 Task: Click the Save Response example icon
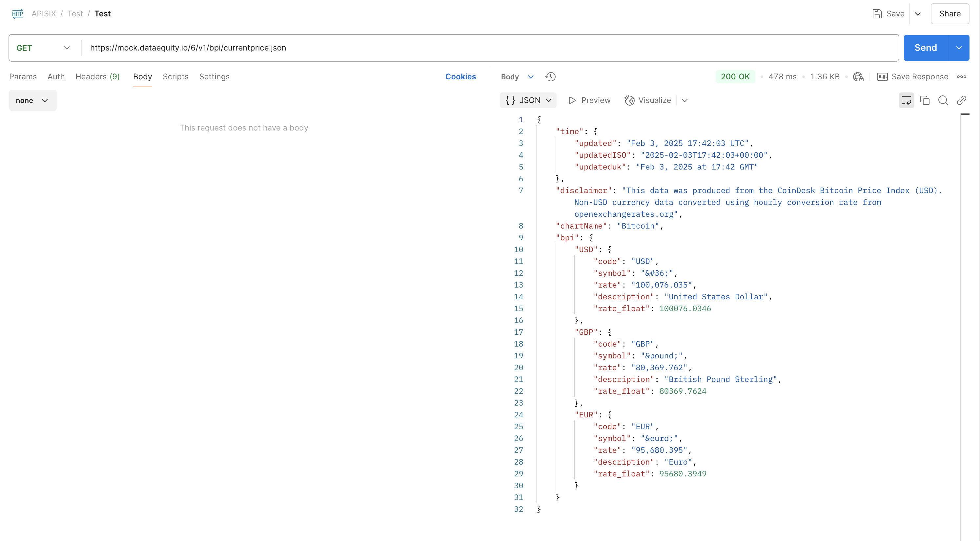(882, 77)
